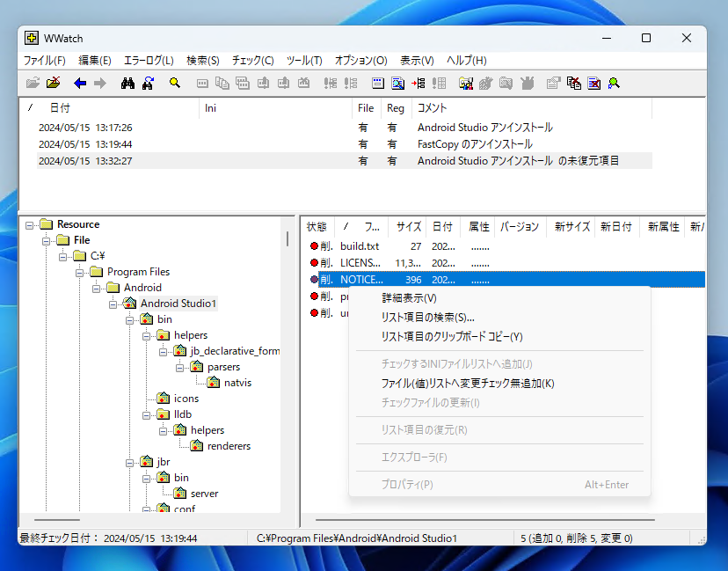This screenshot has width=728, height=571.
Task: Click the 状態 column header
Action: (317, 227)
